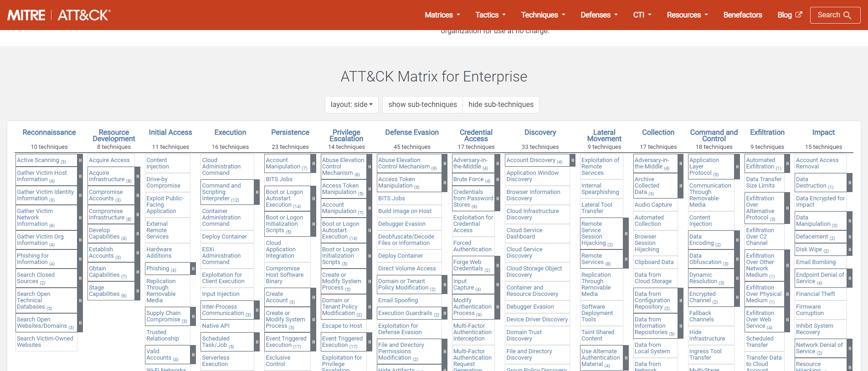Expand Endpoint Denial of Service handle
Viewport: 868px width, 371px height.
850,278
